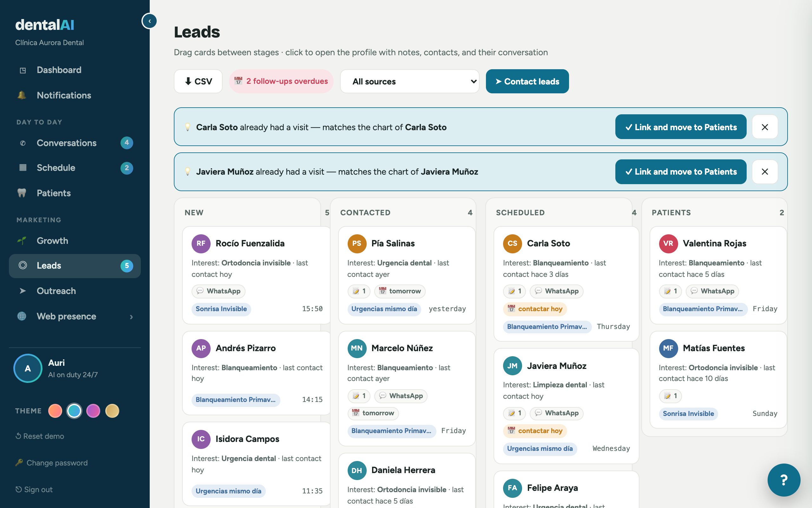
Task: Click the Schedule badge showing 2
Action: [127, 168]
